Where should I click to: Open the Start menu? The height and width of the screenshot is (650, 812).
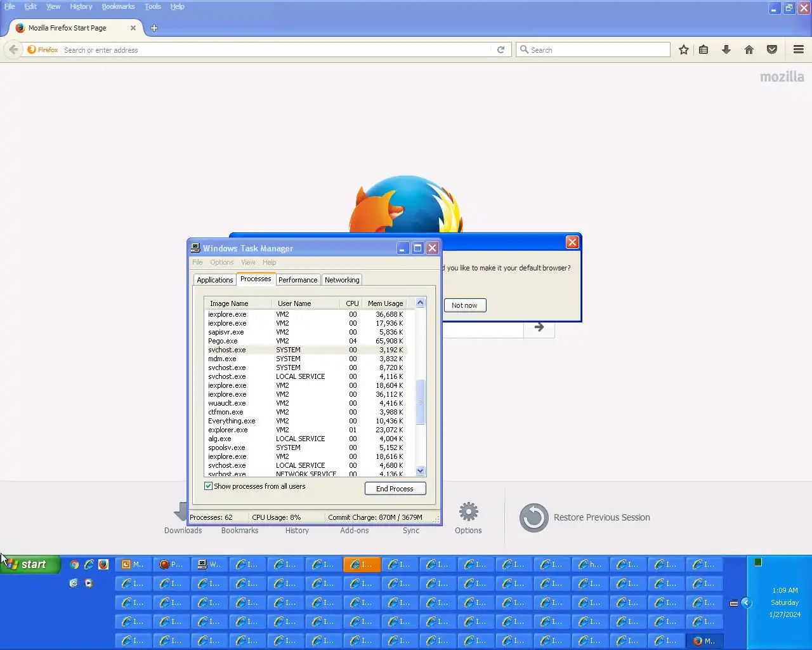coord(30,564)
